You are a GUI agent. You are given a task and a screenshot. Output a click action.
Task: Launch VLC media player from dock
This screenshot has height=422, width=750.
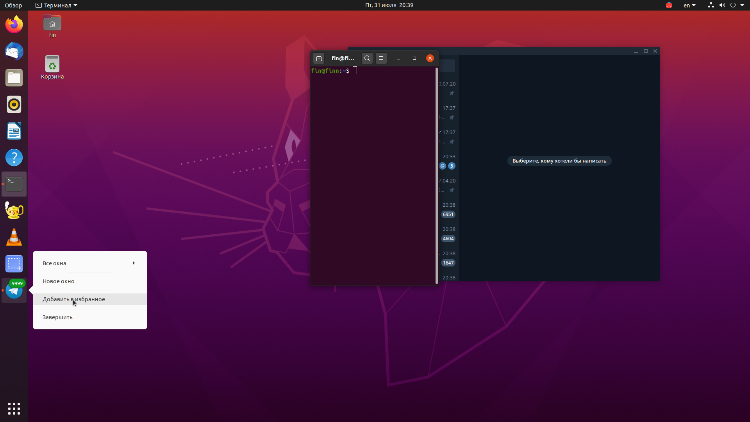(x=14, y=237)
